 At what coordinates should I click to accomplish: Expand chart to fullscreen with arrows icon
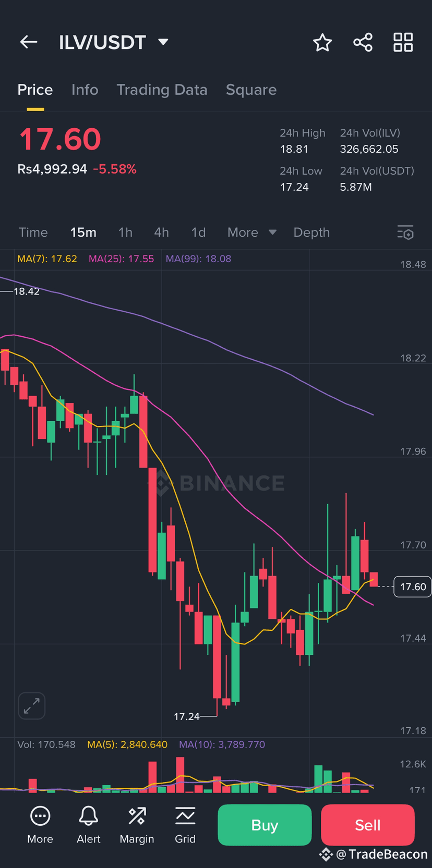click(x=32, y=706)
